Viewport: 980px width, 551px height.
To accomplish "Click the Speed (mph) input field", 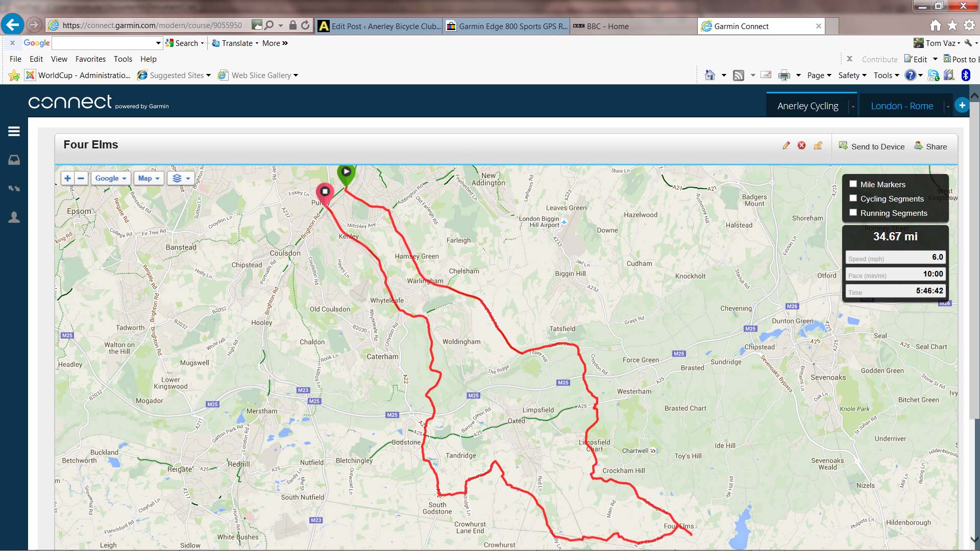I will point(895,258).
